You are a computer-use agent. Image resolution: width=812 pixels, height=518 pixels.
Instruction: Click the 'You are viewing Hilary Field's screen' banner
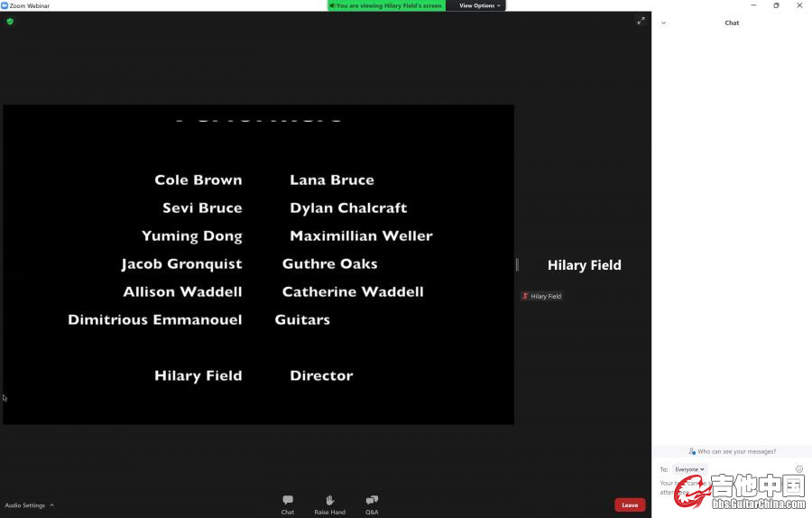tap(387, 5)
